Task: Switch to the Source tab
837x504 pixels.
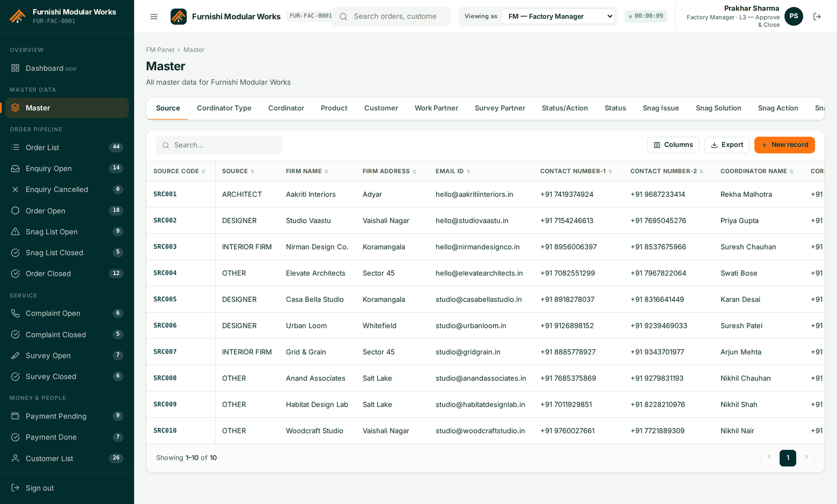Action: [x=168, y=108]
